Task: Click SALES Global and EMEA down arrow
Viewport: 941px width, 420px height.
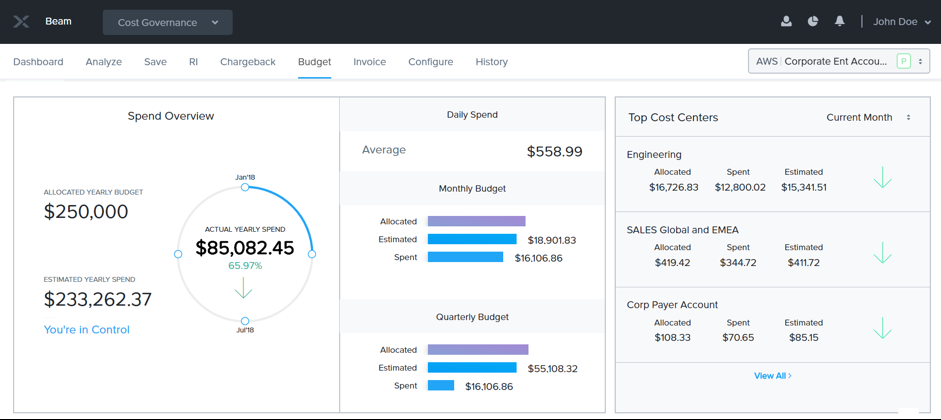Action: [x=882, y=254]
